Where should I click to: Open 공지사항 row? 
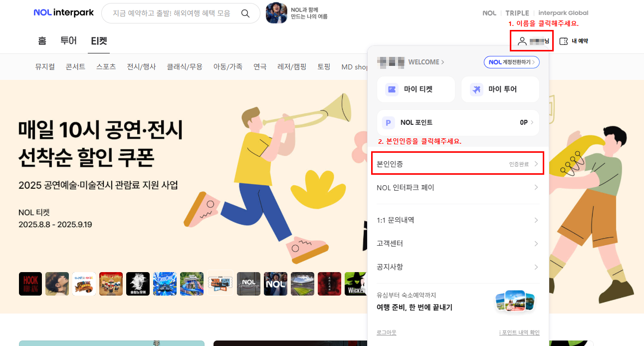click(x=458, y=267)
